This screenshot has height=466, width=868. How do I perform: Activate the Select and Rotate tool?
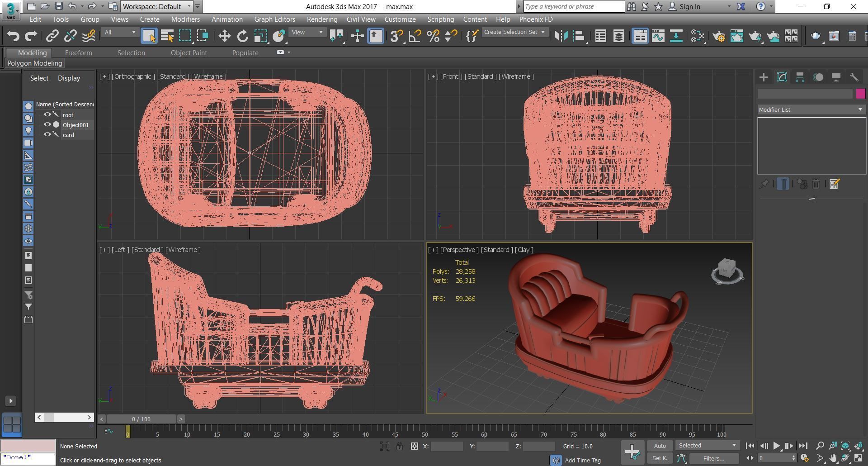242,36
